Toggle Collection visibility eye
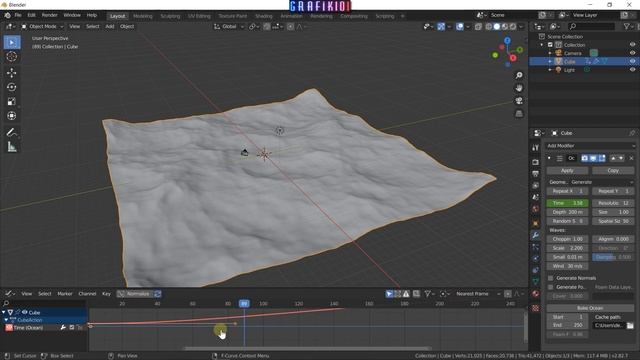Image resolution: width=640 pixels, height=360 pixels. pyautogui.click(x=632, y=45)
